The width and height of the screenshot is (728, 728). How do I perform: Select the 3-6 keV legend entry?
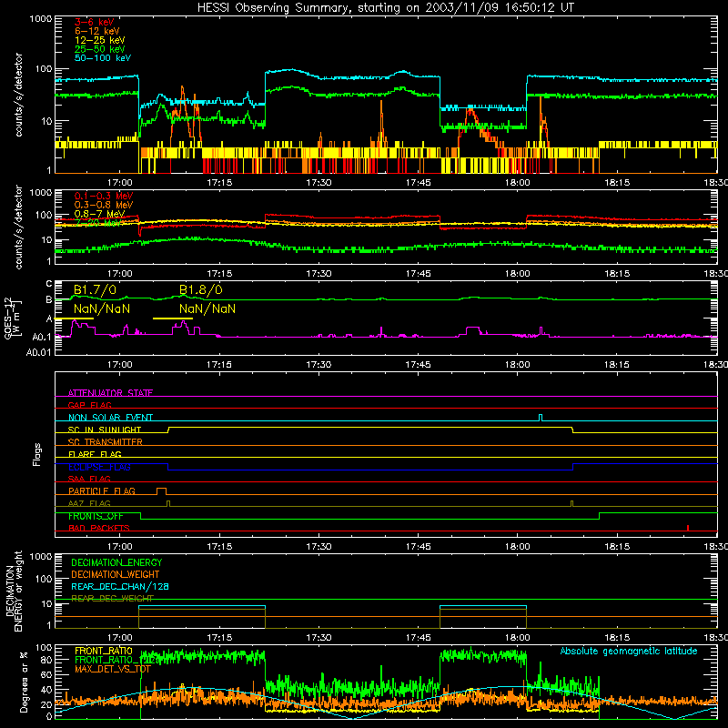click(x=94, y=22)
